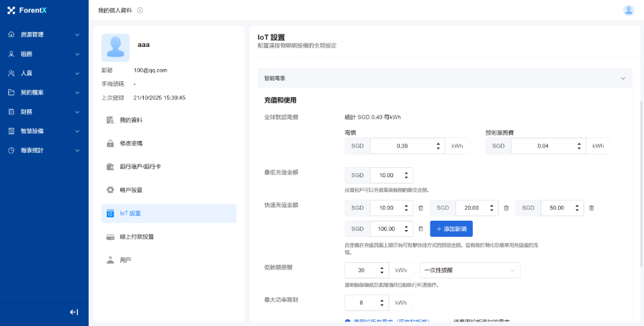Collapse the 智能電表 section
The image size is (644, 326).
[622, 78]
